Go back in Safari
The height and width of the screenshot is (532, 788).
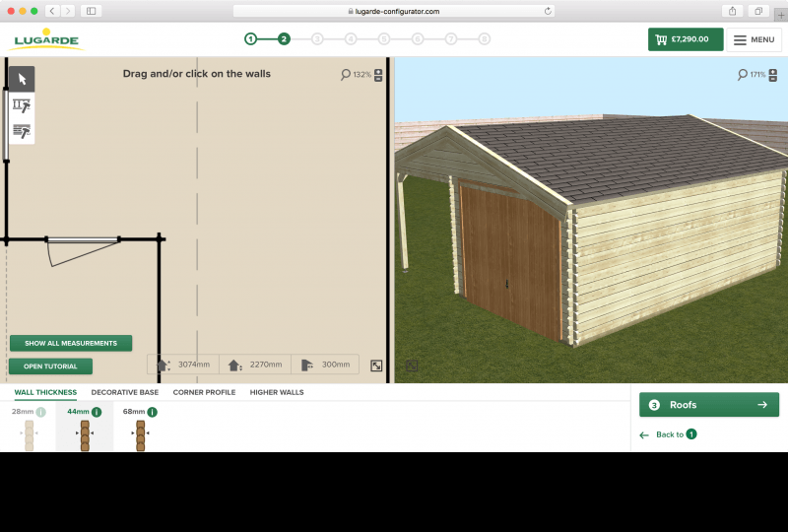[52, 11]
